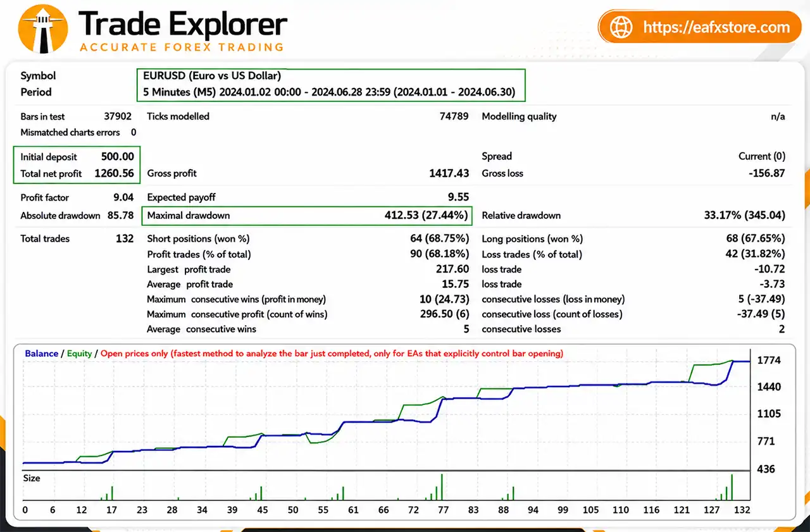This screenshot has height=532, width=810.
Task: Select the total net profit value 1260.56
Action: coord(115,173)
